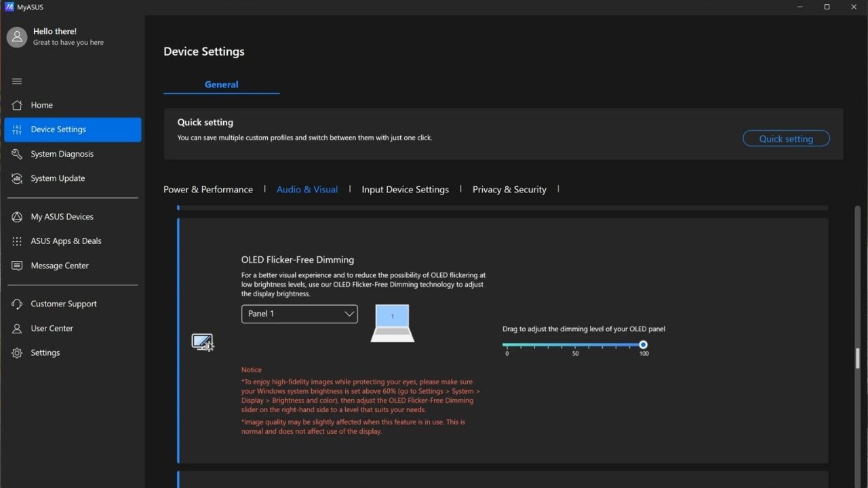Click the Home icon in sidebar

17,105
